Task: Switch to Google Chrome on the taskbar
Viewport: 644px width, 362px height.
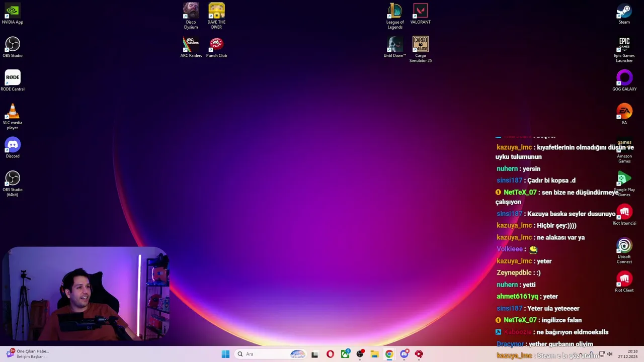Action: click(389, 354)
